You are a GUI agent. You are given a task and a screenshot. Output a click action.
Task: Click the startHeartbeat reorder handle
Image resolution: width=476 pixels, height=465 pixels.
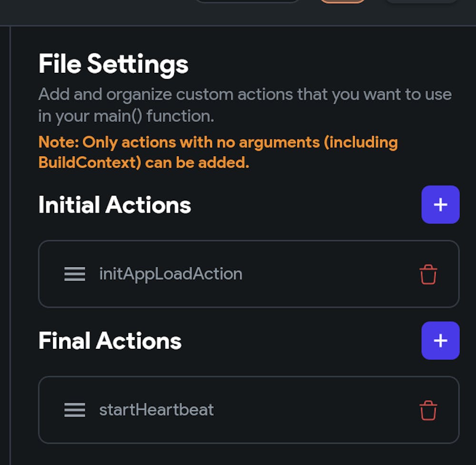[x=75, y=410]
